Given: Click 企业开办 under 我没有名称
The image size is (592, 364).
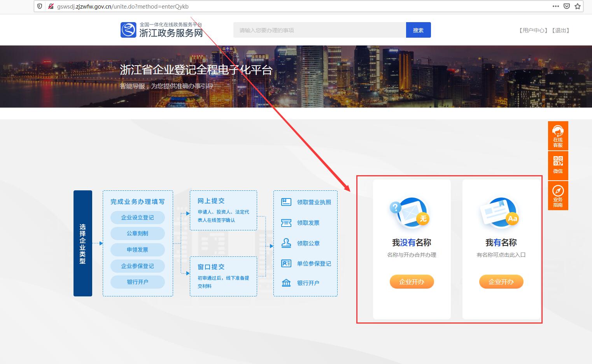Looking at the screenshot, I should [x=412, y=282].
